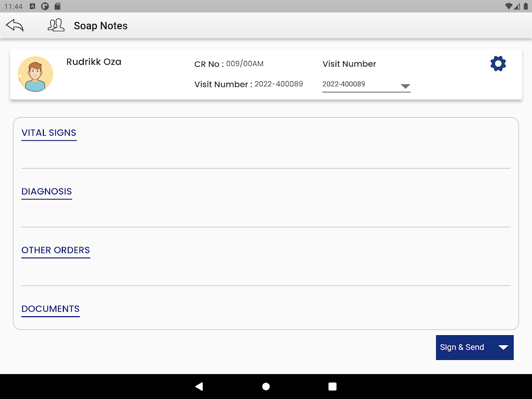532x399 pixels.
Task: Expand Sign & Send options arrow
Action: click(x=503, y=348)
